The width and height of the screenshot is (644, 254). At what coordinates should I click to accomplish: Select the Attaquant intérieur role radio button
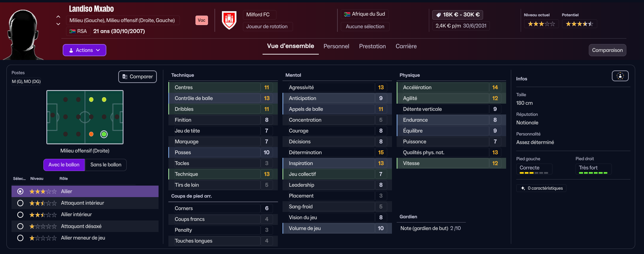[20, 203]
